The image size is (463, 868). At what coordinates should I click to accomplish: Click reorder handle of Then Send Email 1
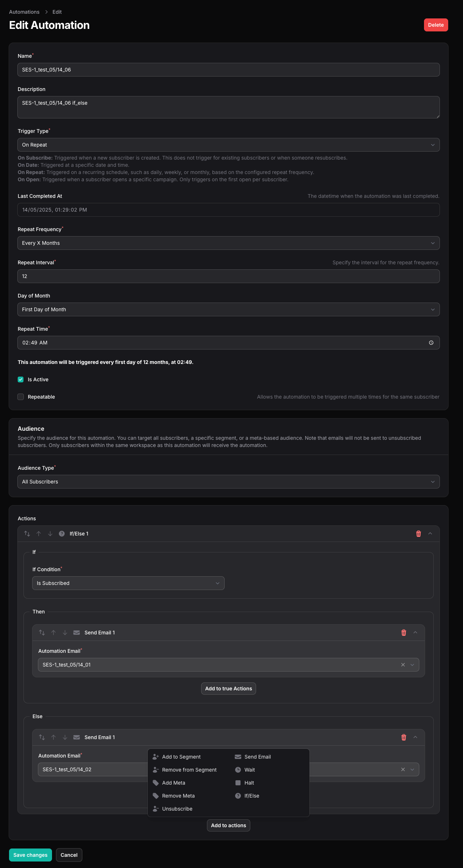coord(42,633)
